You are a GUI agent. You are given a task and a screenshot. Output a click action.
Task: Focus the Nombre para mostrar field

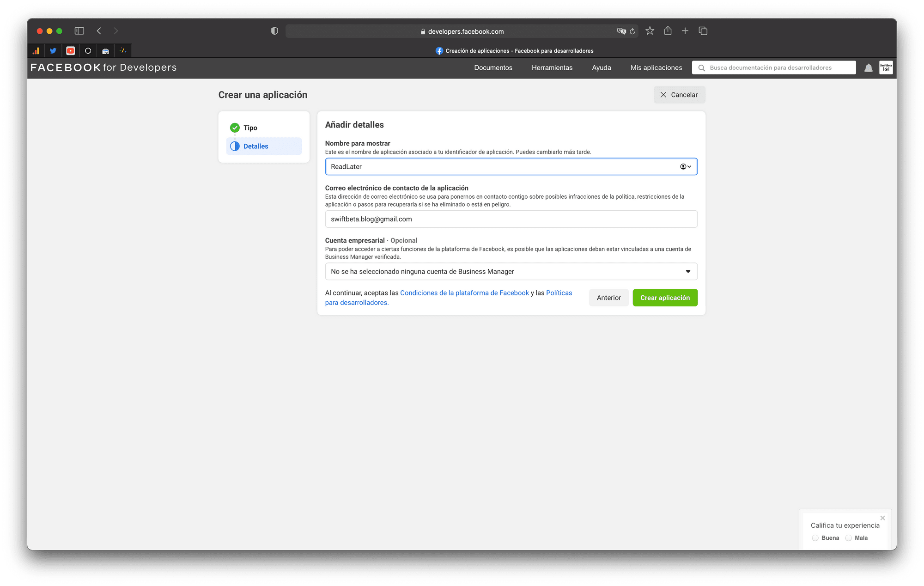click(511, 167)
